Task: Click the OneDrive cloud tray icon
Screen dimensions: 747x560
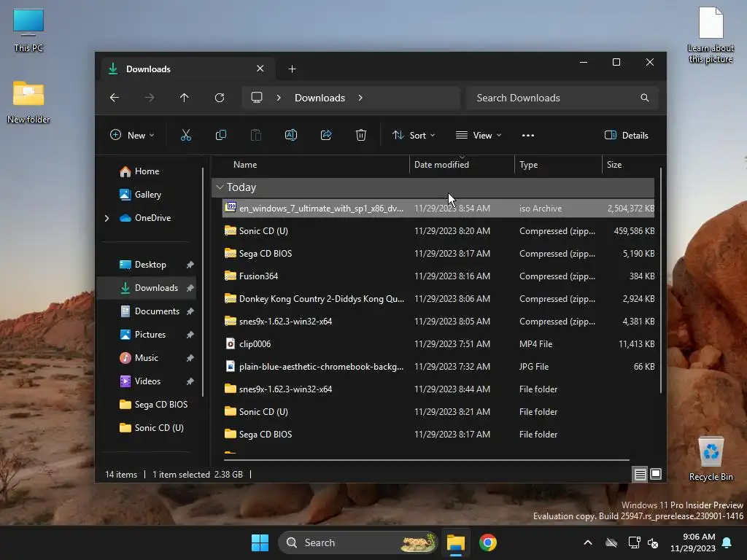Action: coord(611,542)
